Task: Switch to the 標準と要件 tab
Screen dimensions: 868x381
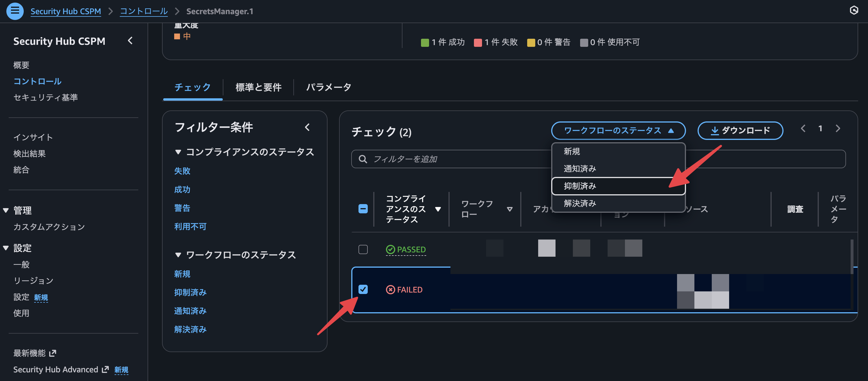Action: coord(258,87)
